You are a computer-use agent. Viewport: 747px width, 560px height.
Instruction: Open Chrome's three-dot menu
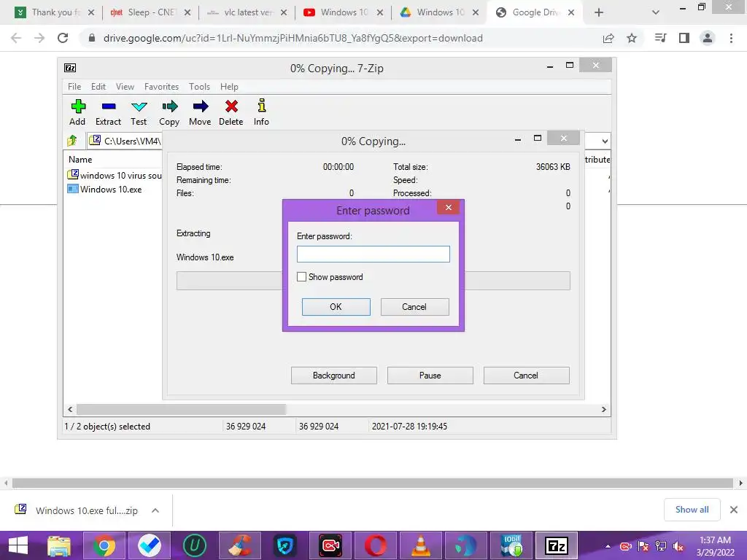tap(731, 38)
